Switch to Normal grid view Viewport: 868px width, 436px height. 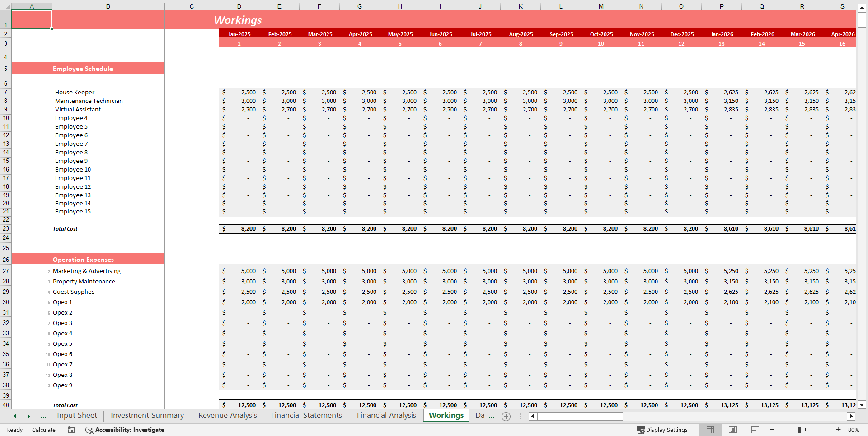pos(710,430)
